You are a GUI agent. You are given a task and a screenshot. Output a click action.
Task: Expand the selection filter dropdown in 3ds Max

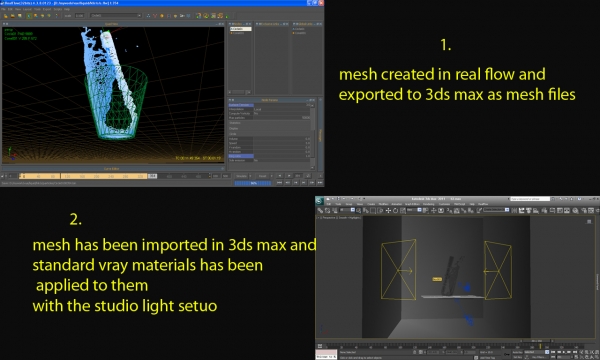(x=347, y=210)
